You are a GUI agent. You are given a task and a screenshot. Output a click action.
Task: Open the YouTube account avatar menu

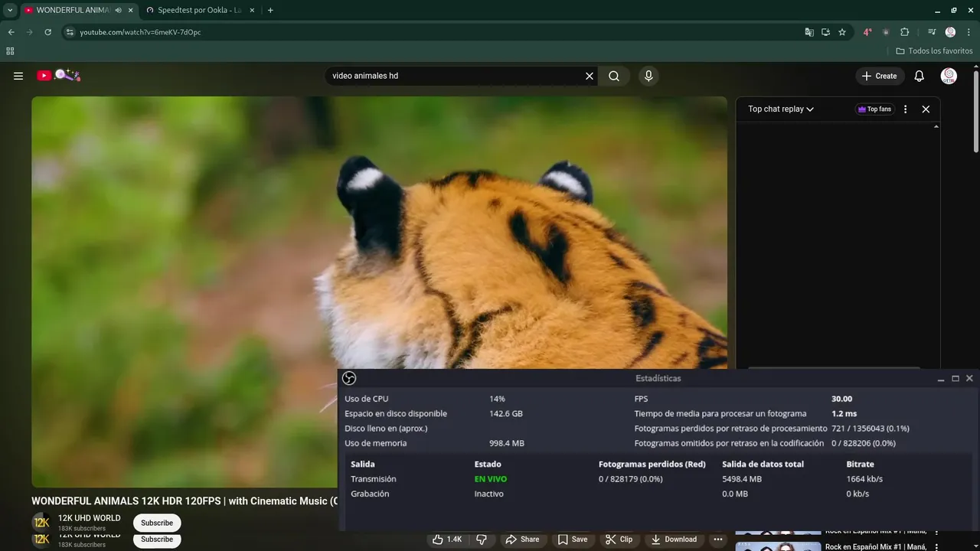coord(949,76)
